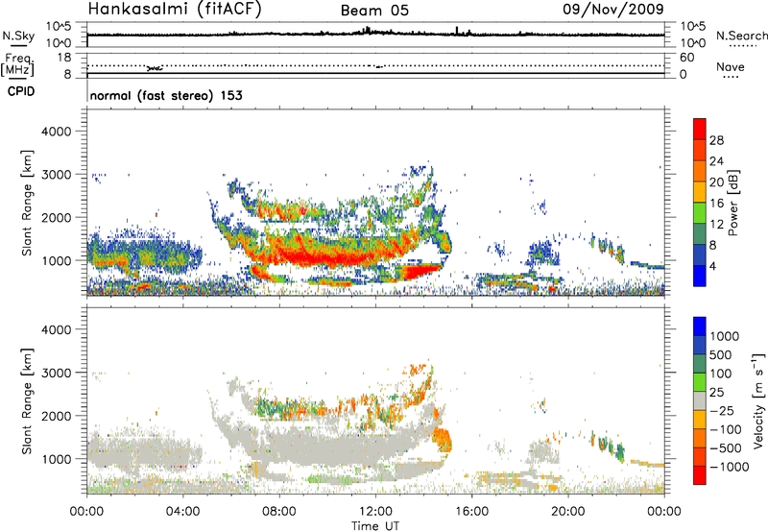Click the '12:00' time axis tick label

375,512
